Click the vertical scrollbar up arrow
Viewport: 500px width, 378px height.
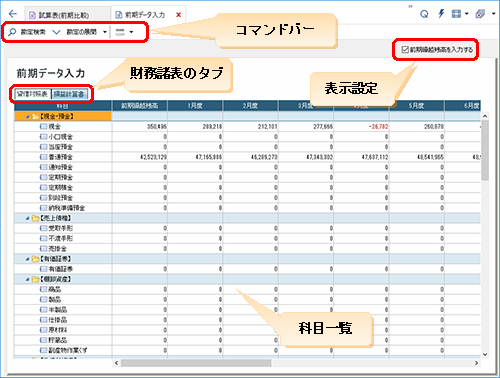coord(485,116)
